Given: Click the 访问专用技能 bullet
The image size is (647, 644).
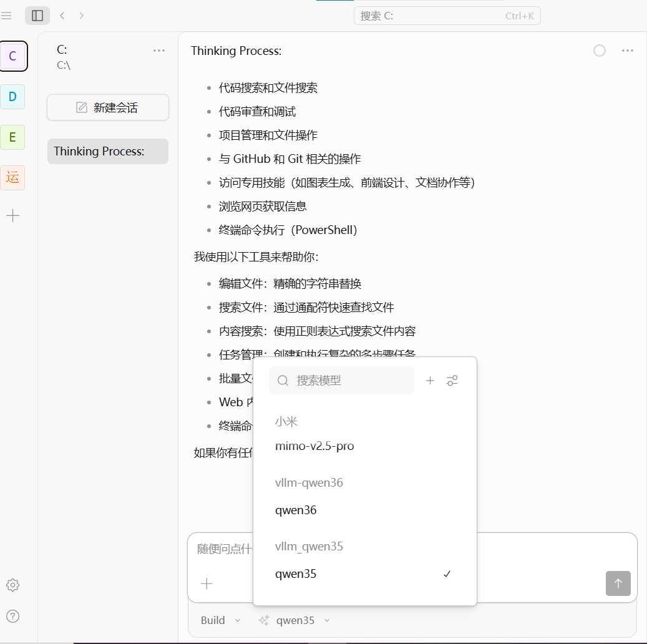Looking at the screenshot, I should pos(347,182).
